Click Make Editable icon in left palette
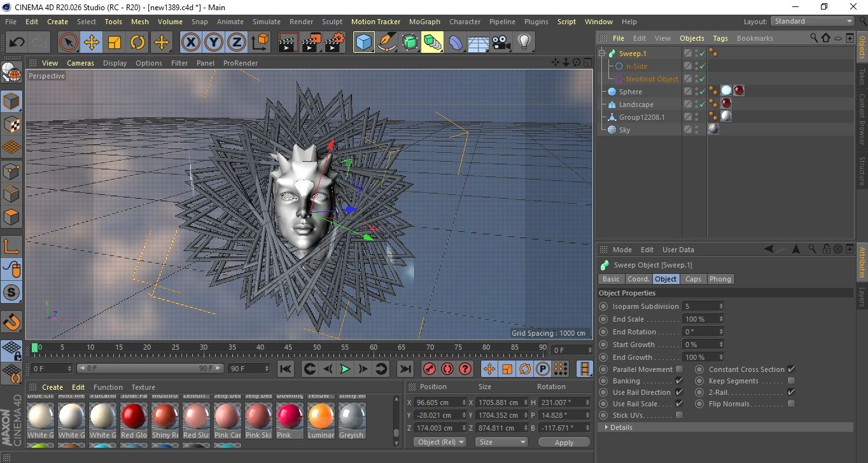The height and width of the screenshot is (463, 868). point(11,74)
